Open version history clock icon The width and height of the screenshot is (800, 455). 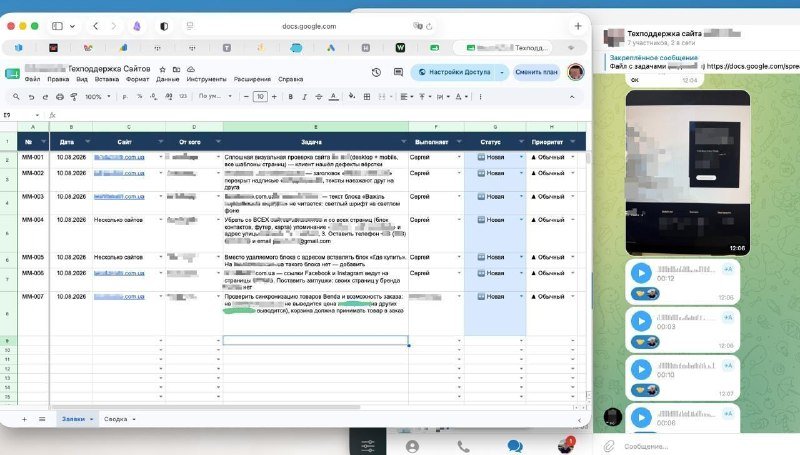pos(376,72)
